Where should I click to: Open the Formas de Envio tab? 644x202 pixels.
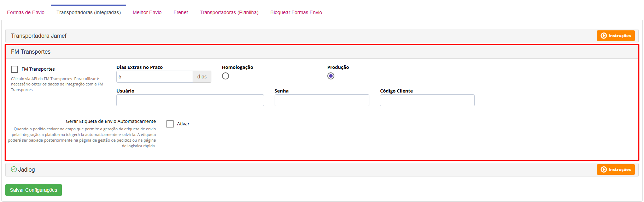point(26,12)
